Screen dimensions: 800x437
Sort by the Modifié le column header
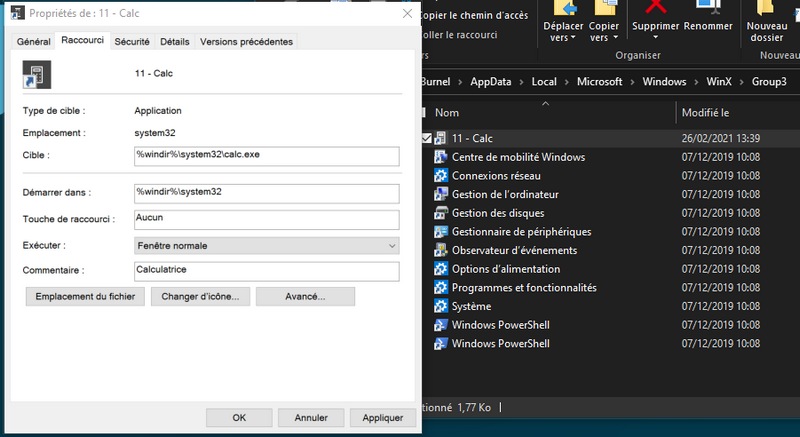(706, 113)
